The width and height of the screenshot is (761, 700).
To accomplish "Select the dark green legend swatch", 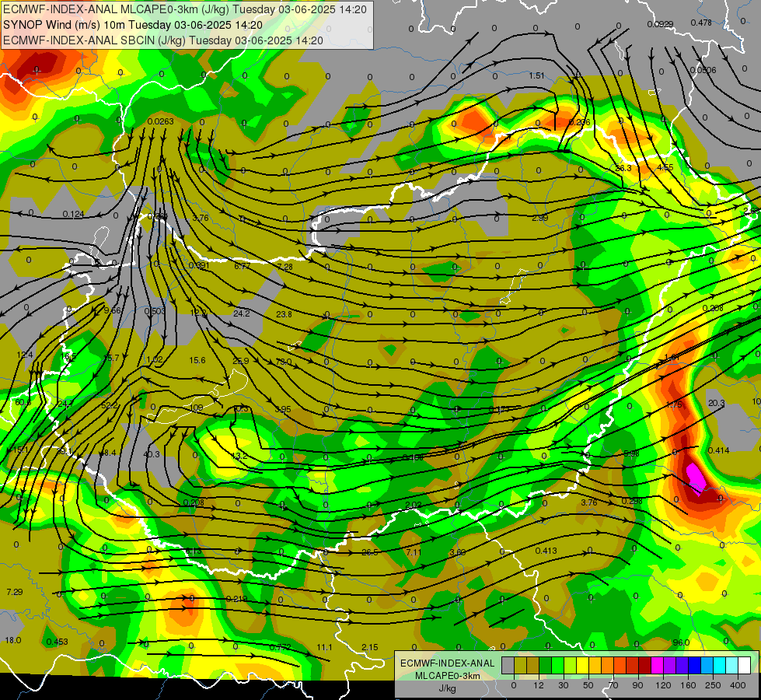I will 545,666.
